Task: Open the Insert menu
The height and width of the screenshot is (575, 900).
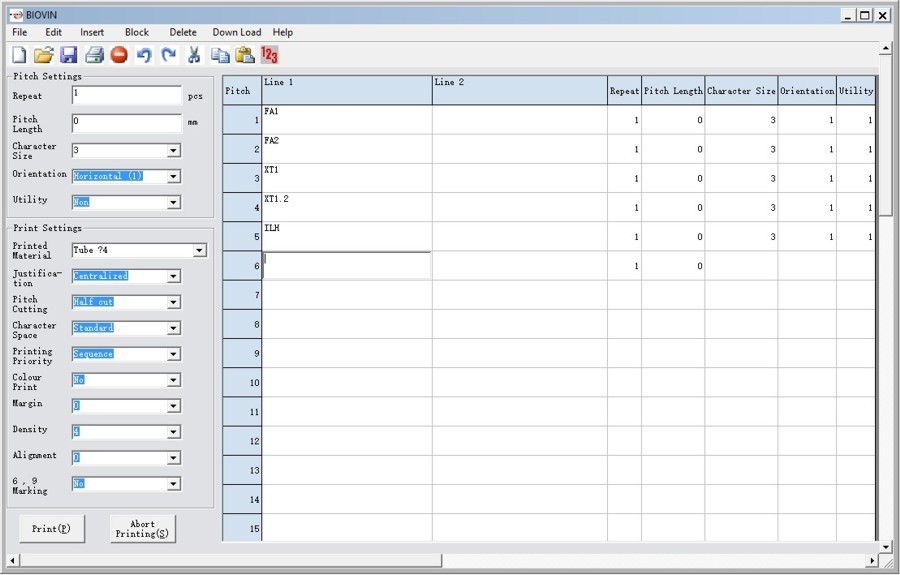Action: pos(92,32)
